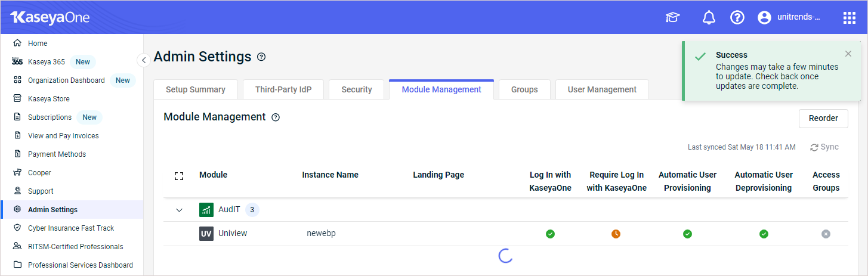Collapse the AudIT module group chevron
Screen dimensions: 868x276
point(179,210)
